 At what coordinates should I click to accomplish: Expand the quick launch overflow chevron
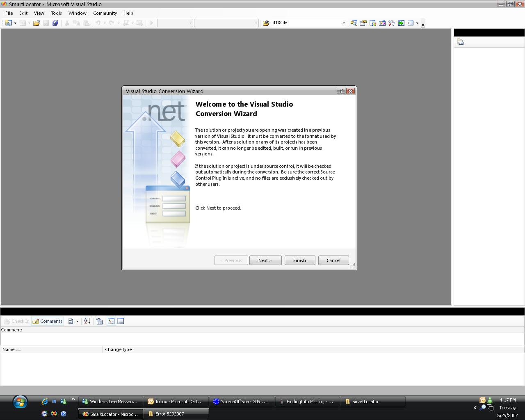73,399
